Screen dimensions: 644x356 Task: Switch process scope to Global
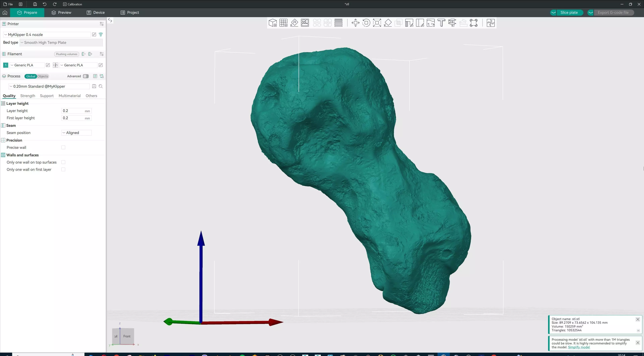(31, 76)
